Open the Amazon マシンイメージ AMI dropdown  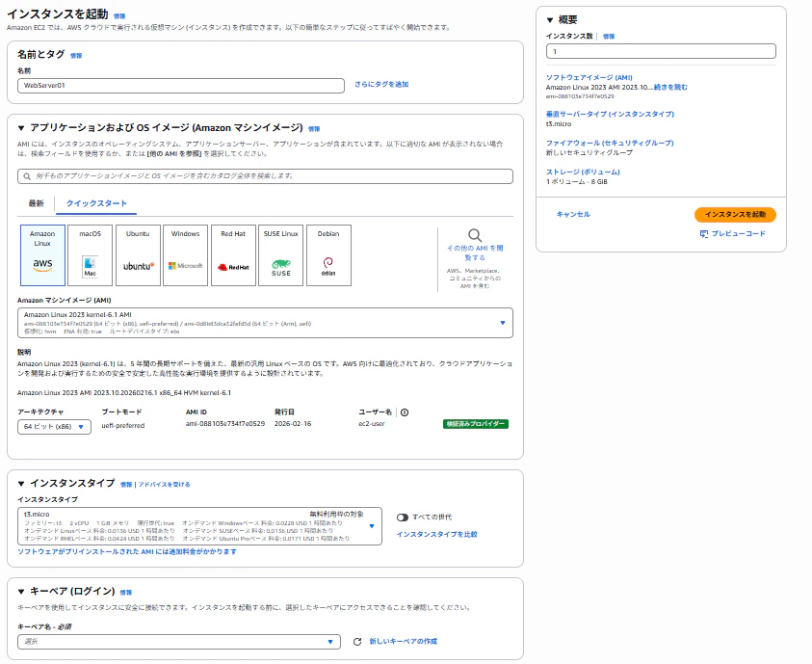265,323
